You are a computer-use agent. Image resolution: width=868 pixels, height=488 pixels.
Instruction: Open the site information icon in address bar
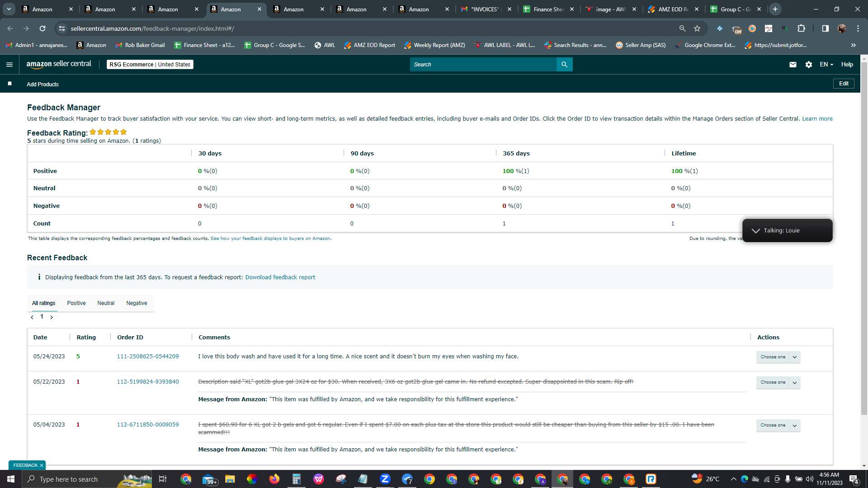[x=62, y=28]
